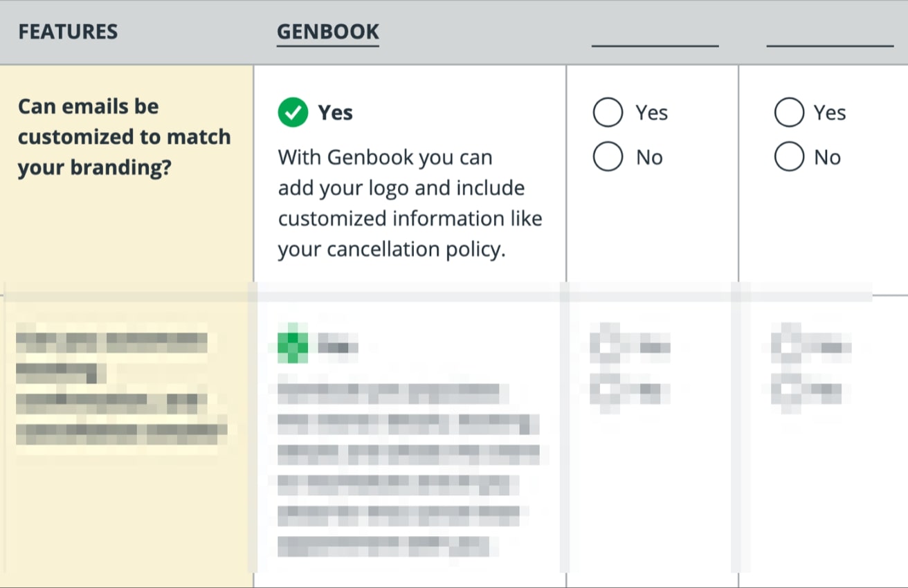Click the bold Yes label under GENBOOK

coord(336,112)
